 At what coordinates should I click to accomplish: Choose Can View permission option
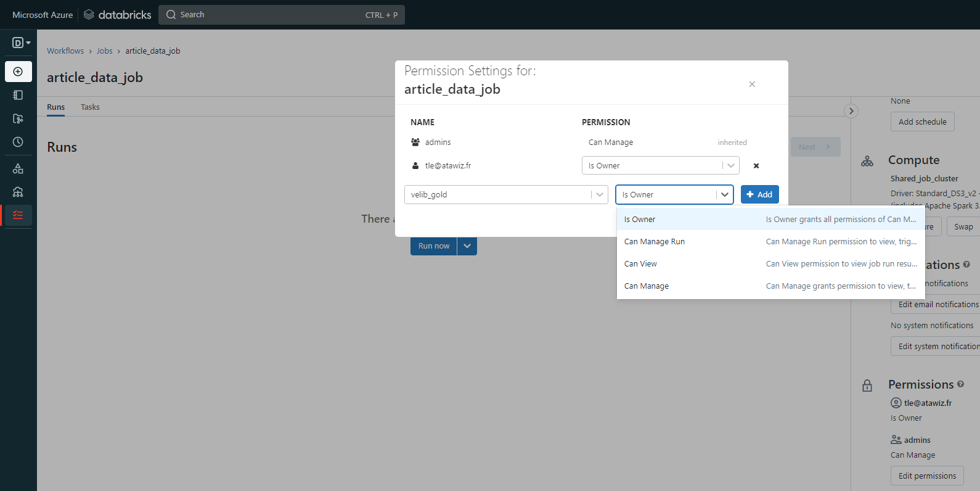tap(640, 264)
